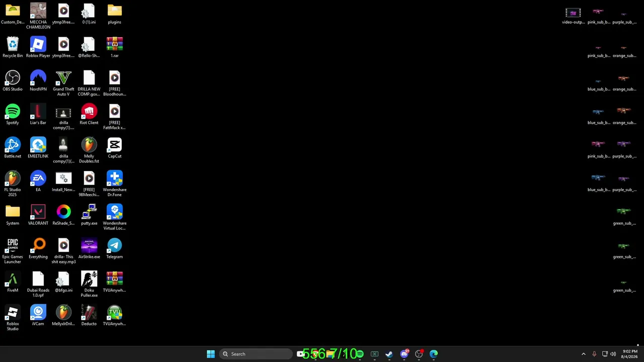Select the plugins folder

pyautogui.click(x=115, y=14)
